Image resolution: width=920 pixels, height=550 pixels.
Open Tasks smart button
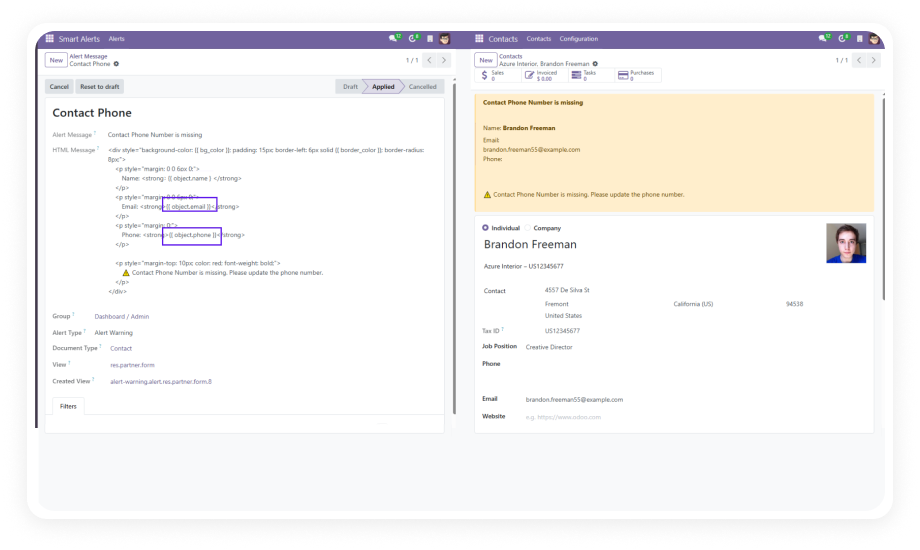(x=590, y=75)
